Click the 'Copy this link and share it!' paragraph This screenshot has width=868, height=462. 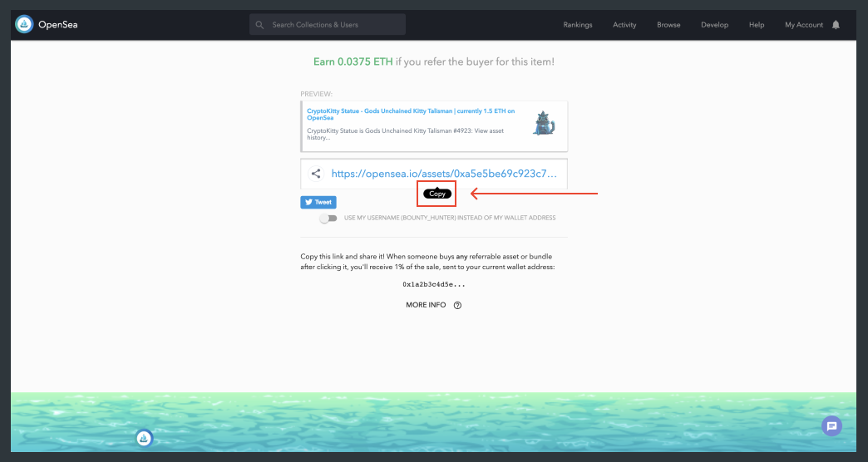pyautogui.click(x=427, y=262)
